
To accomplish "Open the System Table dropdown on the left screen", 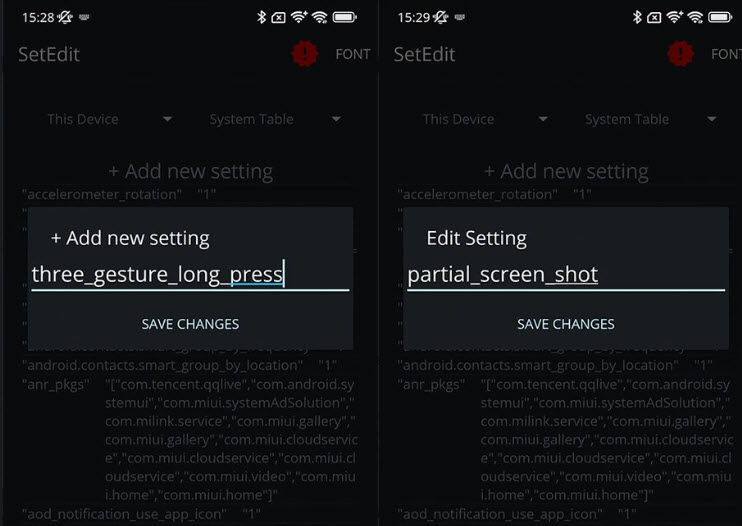I will pos(275,119).
